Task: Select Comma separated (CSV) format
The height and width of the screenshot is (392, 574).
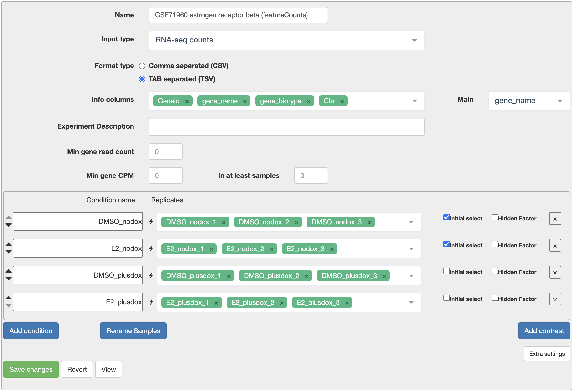Action: coord(142,66)
